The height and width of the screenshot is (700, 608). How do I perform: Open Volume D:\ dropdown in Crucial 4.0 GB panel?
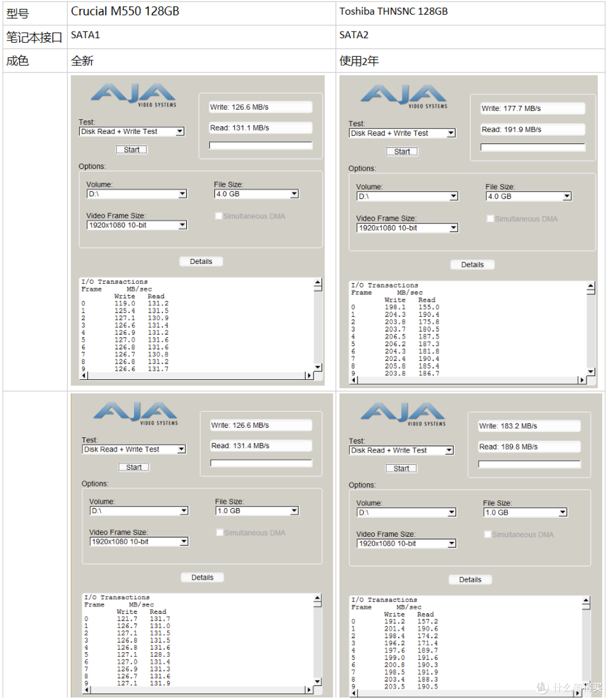pos(137,194)
